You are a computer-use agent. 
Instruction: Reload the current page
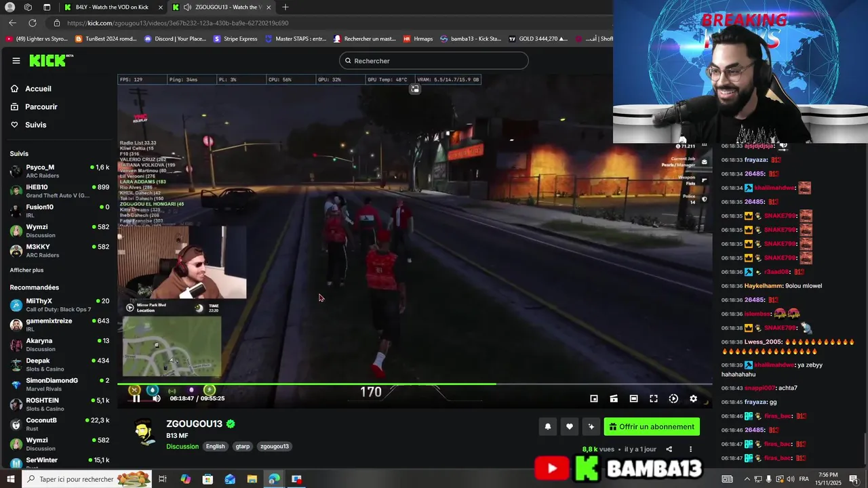[x=32, y=23]
